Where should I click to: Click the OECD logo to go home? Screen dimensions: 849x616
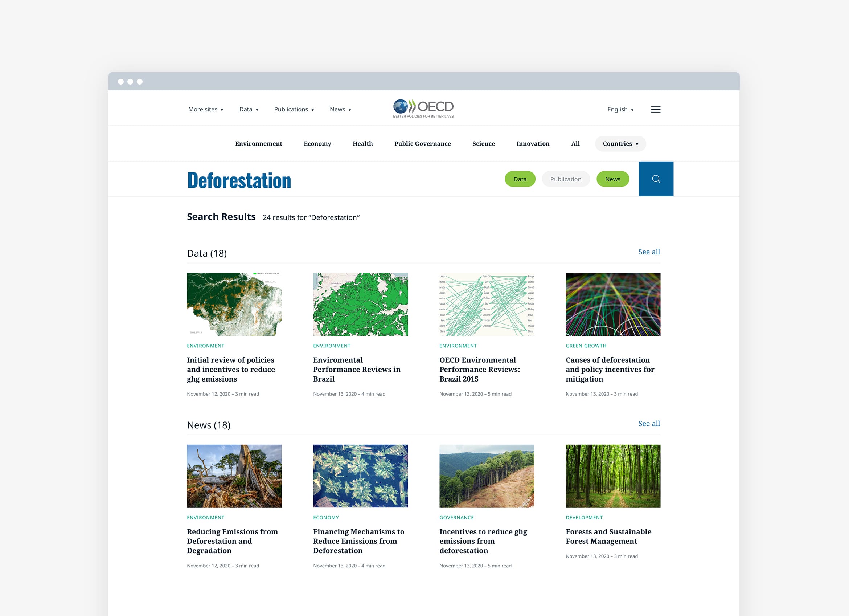pos(423,108)
